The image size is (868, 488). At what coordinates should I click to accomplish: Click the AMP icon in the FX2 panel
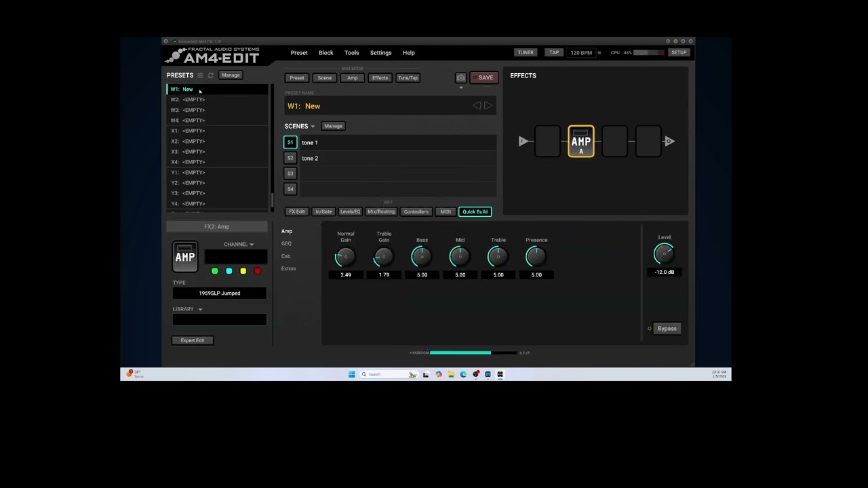coord(185,257)
